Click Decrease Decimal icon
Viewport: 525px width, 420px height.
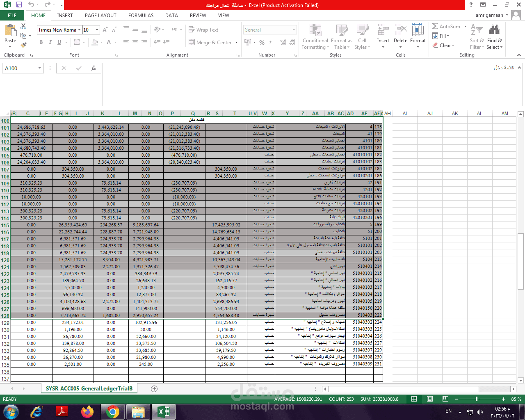[292, 42]
